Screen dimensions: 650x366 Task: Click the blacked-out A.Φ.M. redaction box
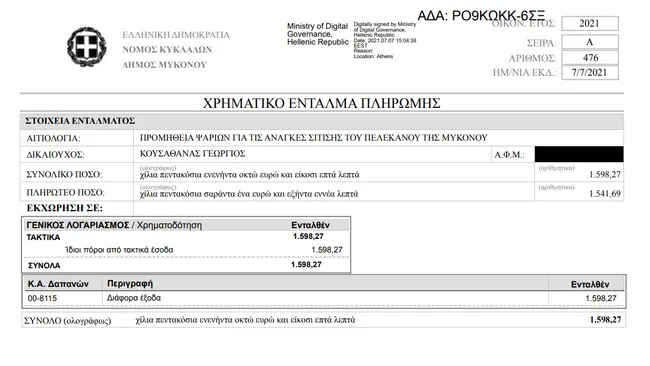tap(579, 154)
